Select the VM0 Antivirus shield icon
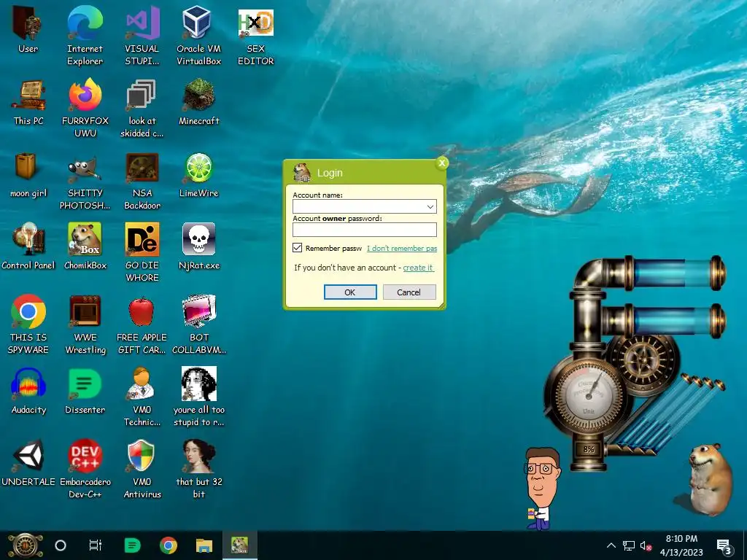The image size is (747, 560). 142,469
